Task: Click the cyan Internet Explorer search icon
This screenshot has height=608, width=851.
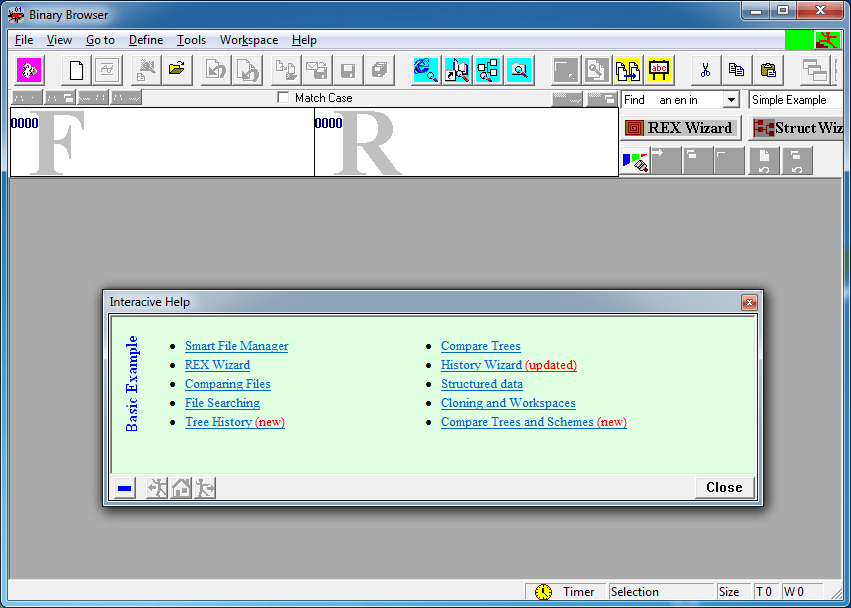Action: (426, 70)
